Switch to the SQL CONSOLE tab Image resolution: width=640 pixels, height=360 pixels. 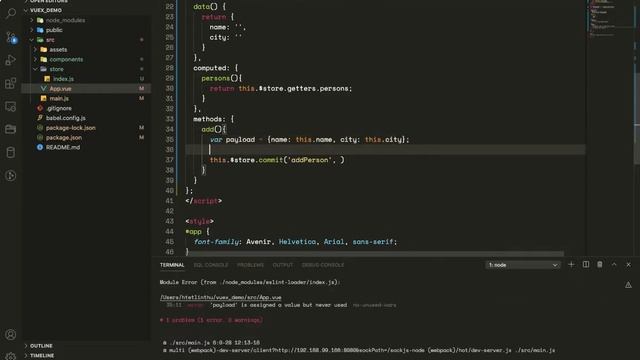pos(211,265)
